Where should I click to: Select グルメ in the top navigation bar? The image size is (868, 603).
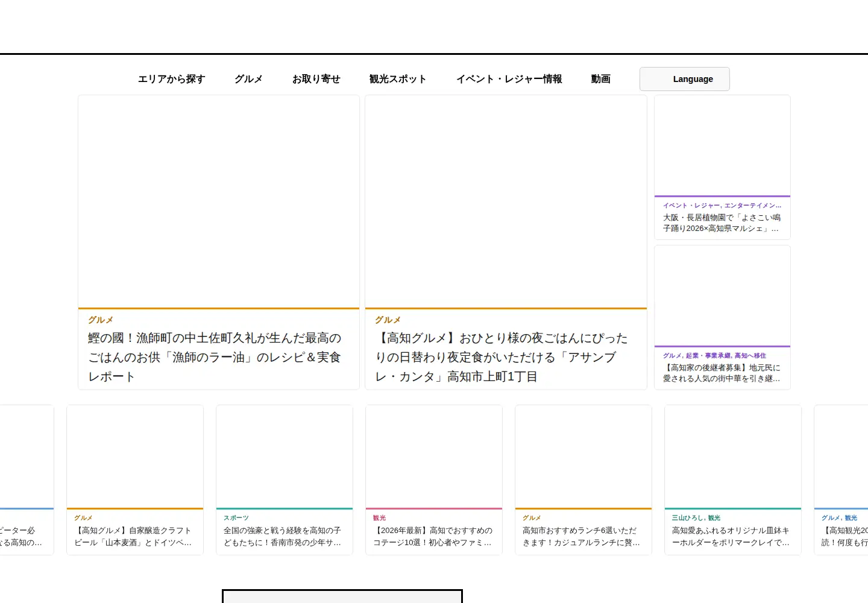click(249, 79)
